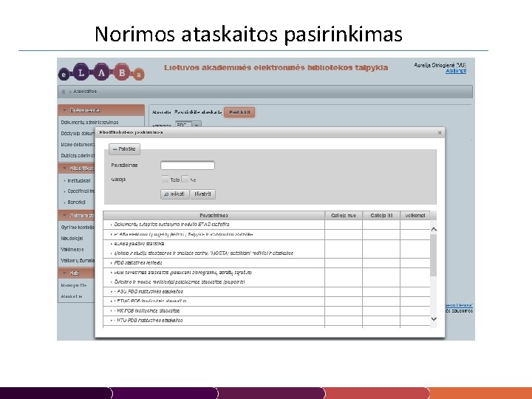This screenshot has width=532, height=399.
Task: Click the Pavadinimas column header
Action: [214, 216]
